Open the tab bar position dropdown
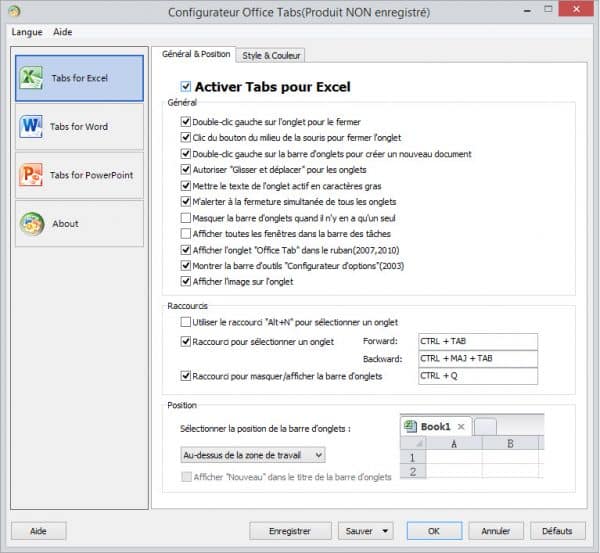The height and width of the screenshot is (553, 600). pyautogui.click(x=253, y=455)
